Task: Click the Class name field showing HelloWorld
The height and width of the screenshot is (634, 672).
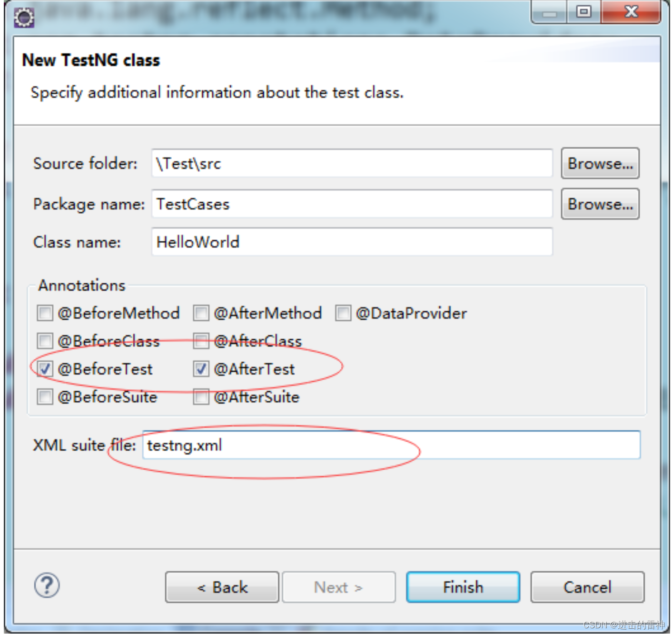Action: coord(351,242)
